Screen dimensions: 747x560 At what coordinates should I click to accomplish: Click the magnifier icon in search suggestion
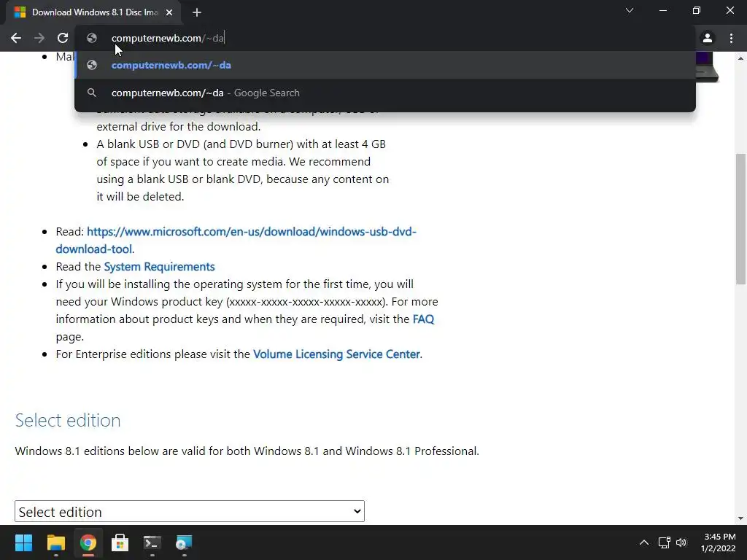[92, 93]
